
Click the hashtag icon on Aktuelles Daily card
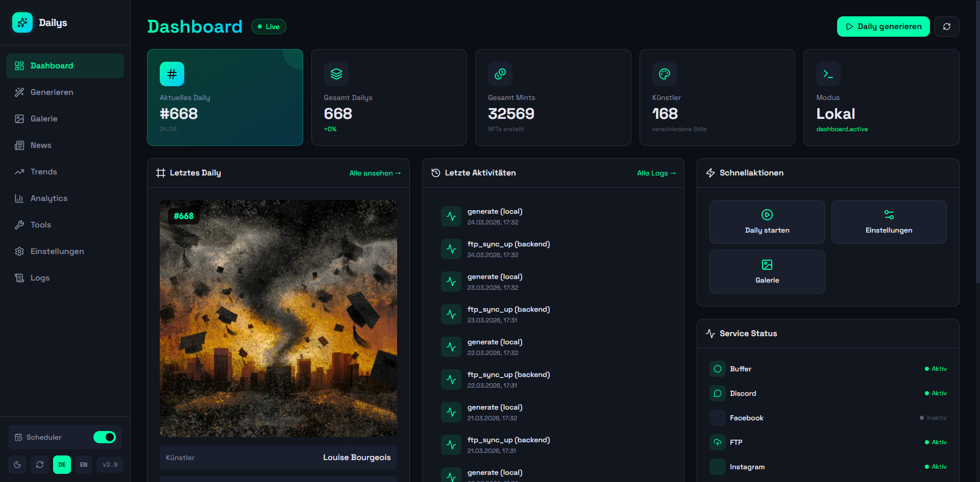pyautogui.click(x=172, y=74)
